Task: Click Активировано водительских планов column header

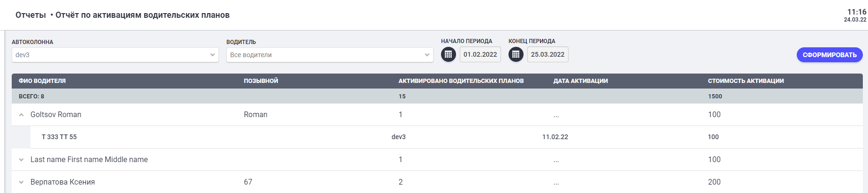Action: click(x=461, y=81)
